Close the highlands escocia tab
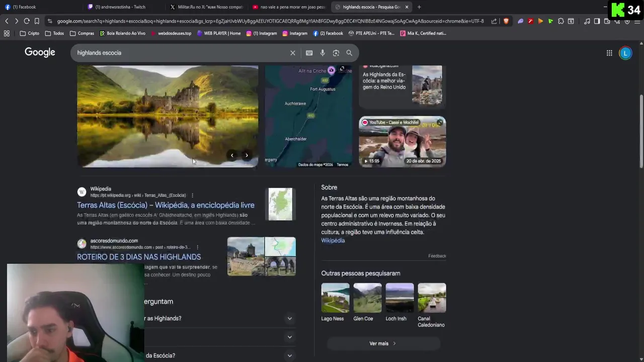The image size is (644, 362). (407, 7)
